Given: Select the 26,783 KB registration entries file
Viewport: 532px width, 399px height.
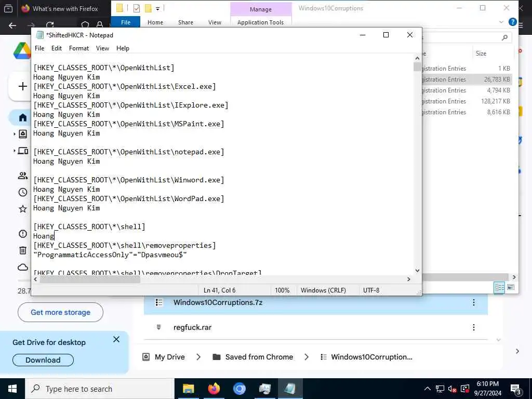Looking at the screenshot, I should 467,79.
